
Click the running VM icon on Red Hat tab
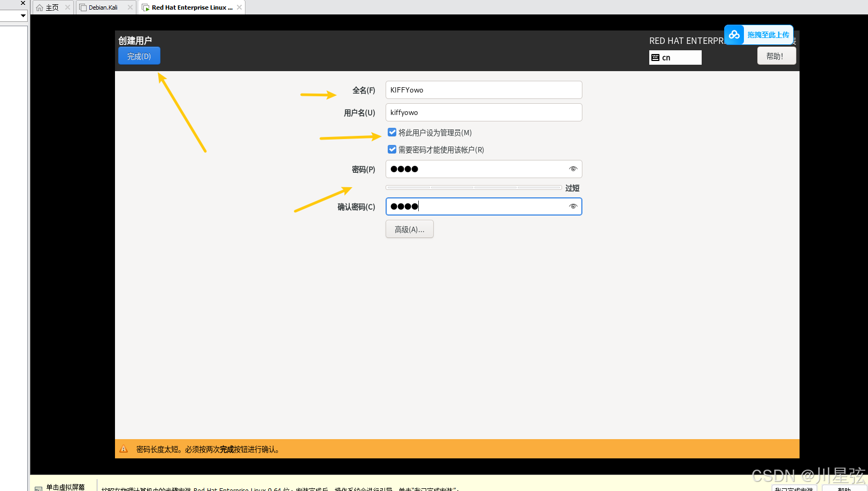145,7
